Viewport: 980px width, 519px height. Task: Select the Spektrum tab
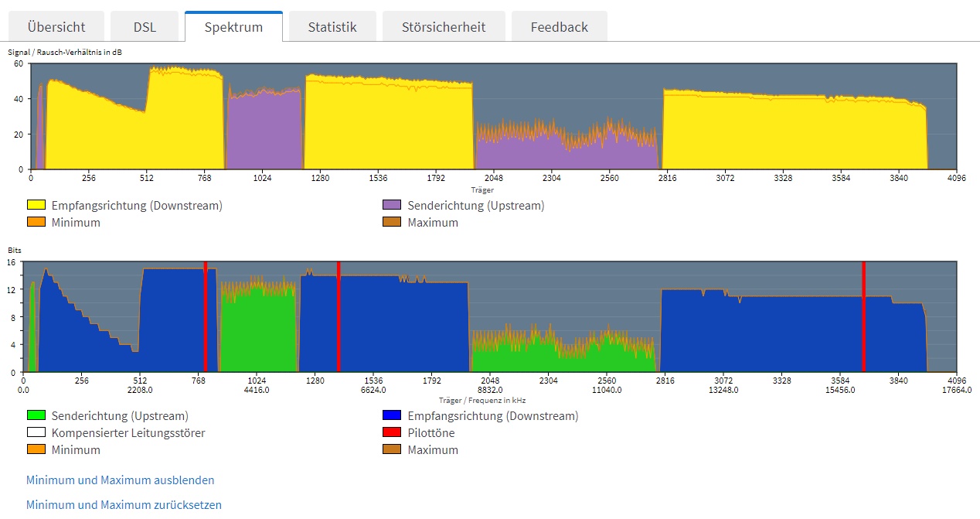click(233, 26)
